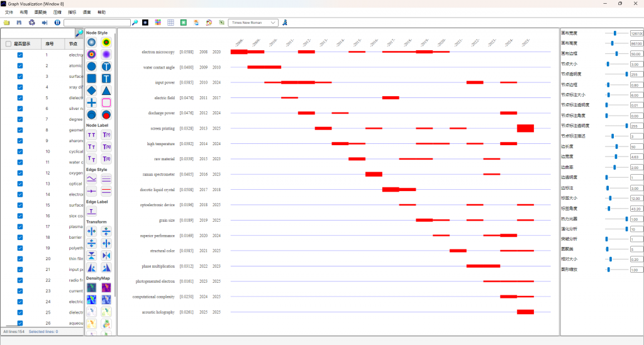Click the save icon in toolbar
The height and width of the screenshot is (345, 644).
(19, 23)
